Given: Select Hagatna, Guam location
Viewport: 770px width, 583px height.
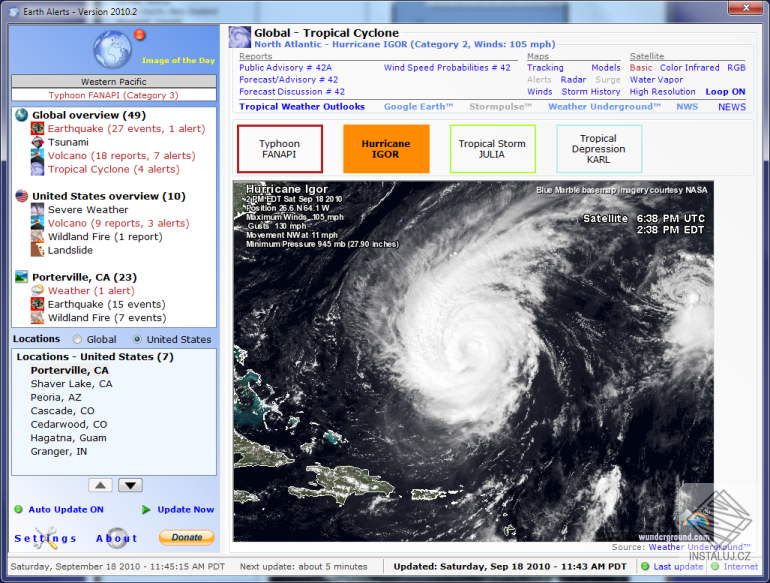Looking at the screenshot, I should [68, 438].
